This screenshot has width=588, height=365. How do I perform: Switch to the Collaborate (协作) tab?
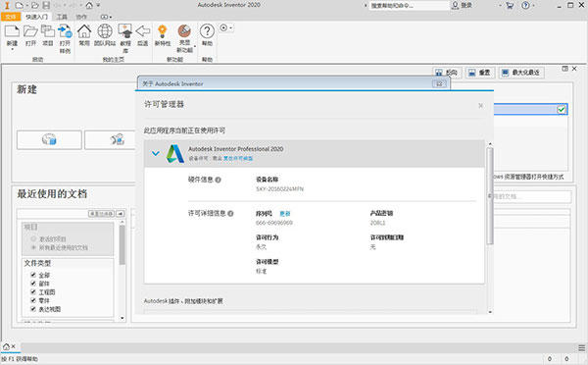[81, 17]
